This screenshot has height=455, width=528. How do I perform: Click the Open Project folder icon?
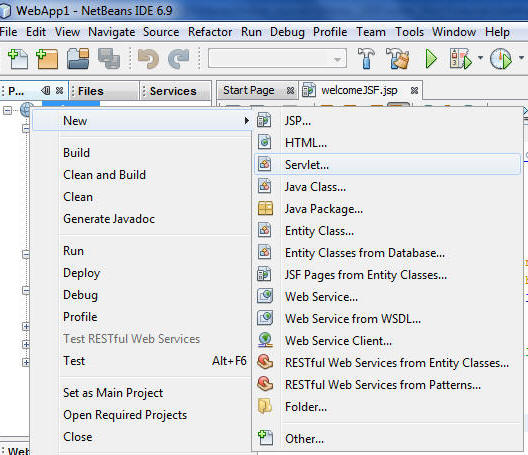pos(78,59)
